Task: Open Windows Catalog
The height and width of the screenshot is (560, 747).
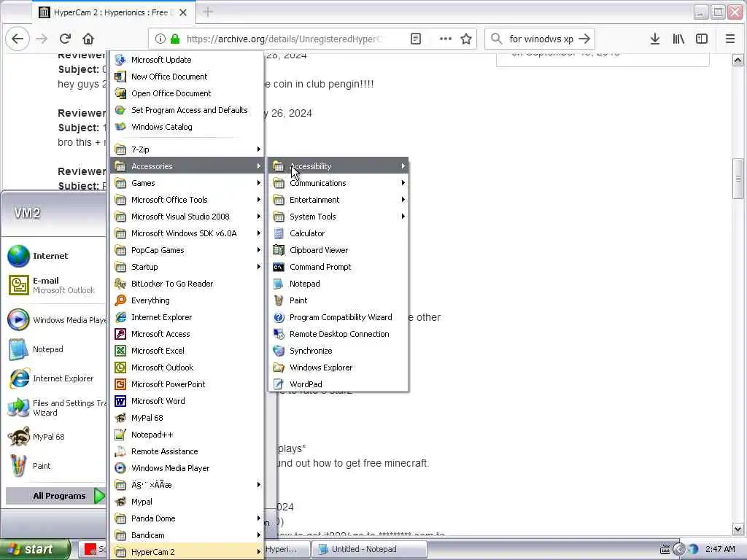Action: point(187,127)
